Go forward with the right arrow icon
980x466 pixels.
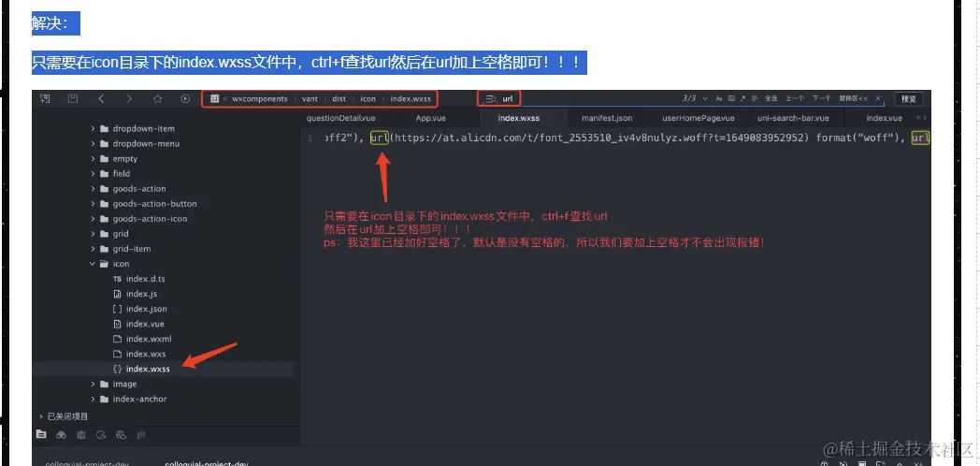[129, 99]
